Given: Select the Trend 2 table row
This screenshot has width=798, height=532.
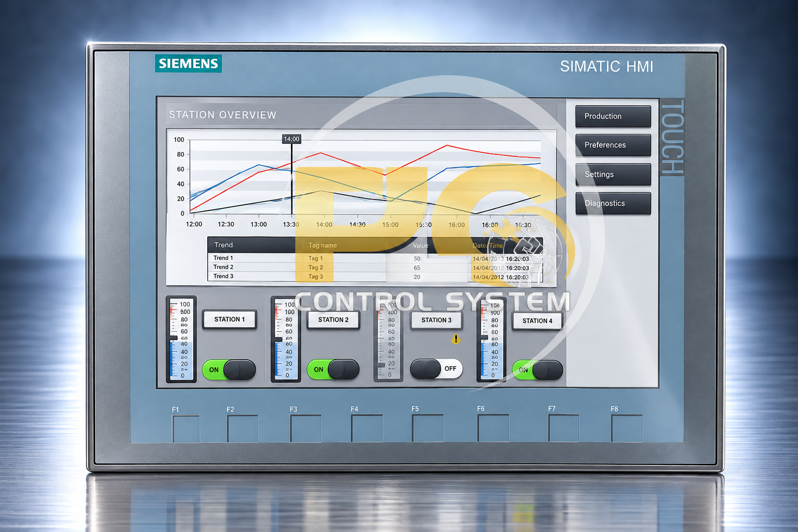Looking at the screenshot, I should pos(375,268).
